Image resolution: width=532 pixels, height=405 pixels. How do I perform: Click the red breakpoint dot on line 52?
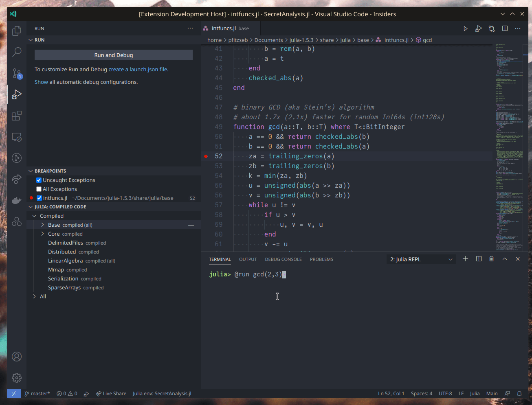coord(206,155)
